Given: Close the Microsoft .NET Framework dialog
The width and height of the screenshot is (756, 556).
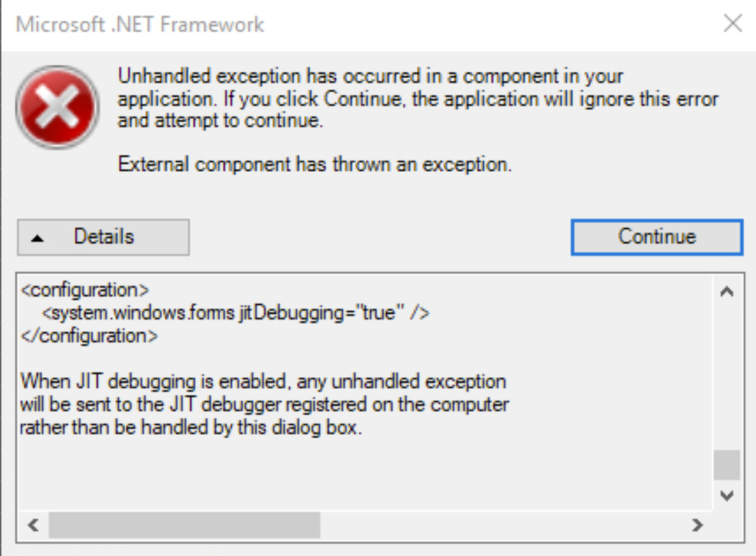Looking at the screenshot, I should [732, 24].
